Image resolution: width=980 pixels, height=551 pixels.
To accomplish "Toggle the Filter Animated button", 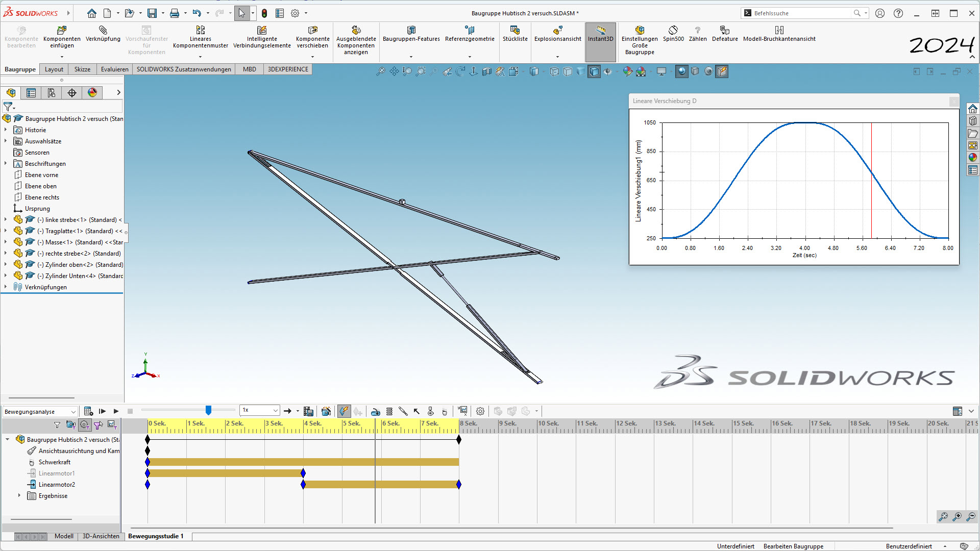I will click(x=71, y=424).
